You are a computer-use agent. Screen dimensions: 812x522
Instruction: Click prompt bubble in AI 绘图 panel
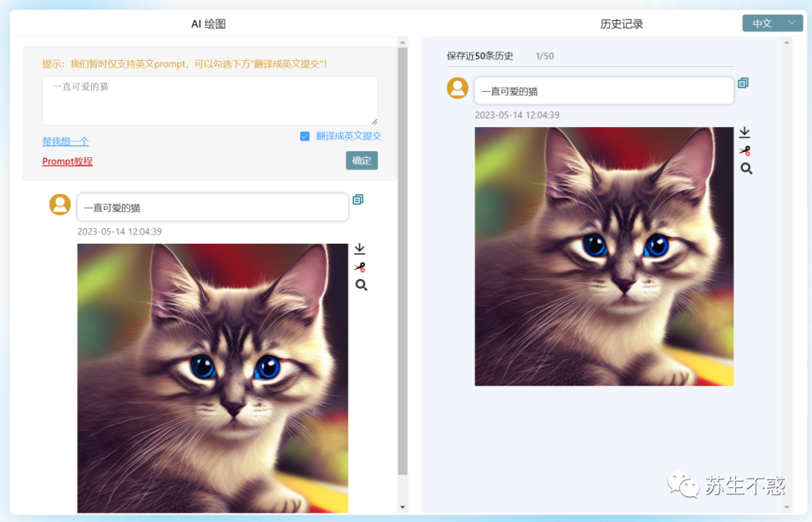pos(213,208)
